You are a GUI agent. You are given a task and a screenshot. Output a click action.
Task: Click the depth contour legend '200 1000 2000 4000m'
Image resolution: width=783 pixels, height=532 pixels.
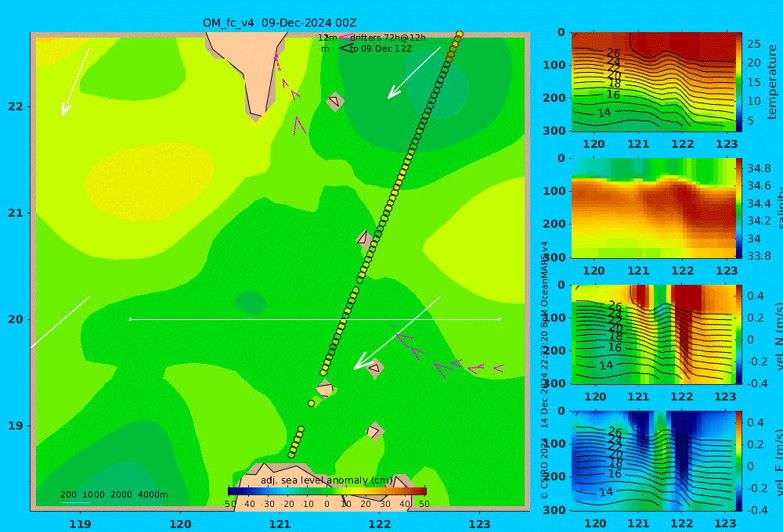pyautogui.click(x=114, y=494)
